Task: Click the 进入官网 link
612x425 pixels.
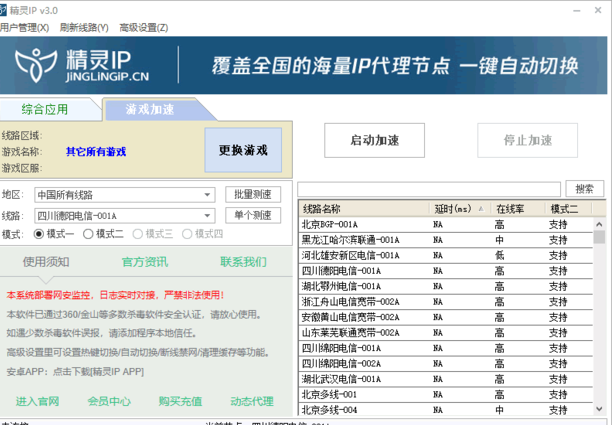Action: 37,401
